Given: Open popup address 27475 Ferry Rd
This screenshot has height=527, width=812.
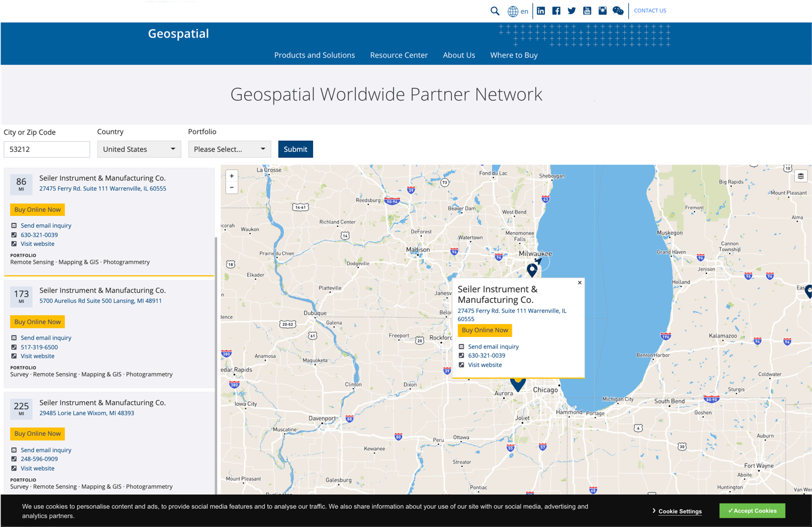Looking at the screenshot, I should [x=512, y=315].
